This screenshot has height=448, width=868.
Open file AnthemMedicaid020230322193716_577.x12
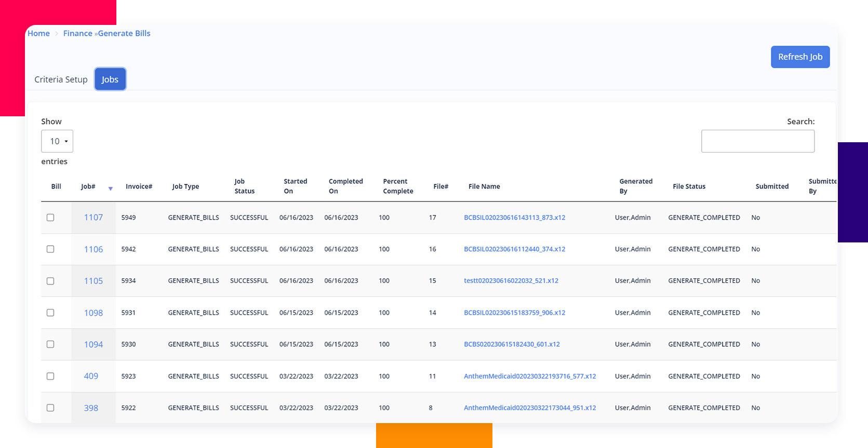(530, 376)
